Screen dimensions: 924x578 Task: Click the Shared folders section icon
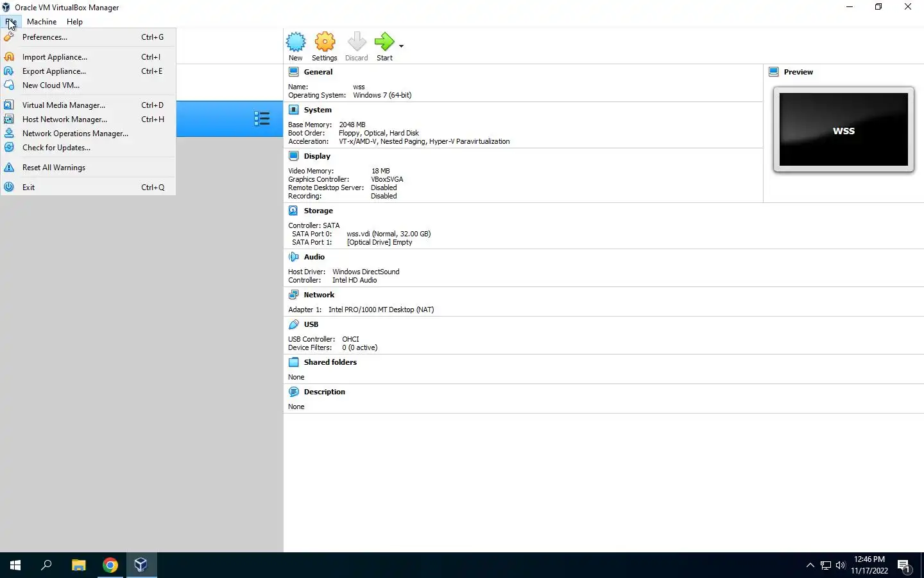point(293,362)
